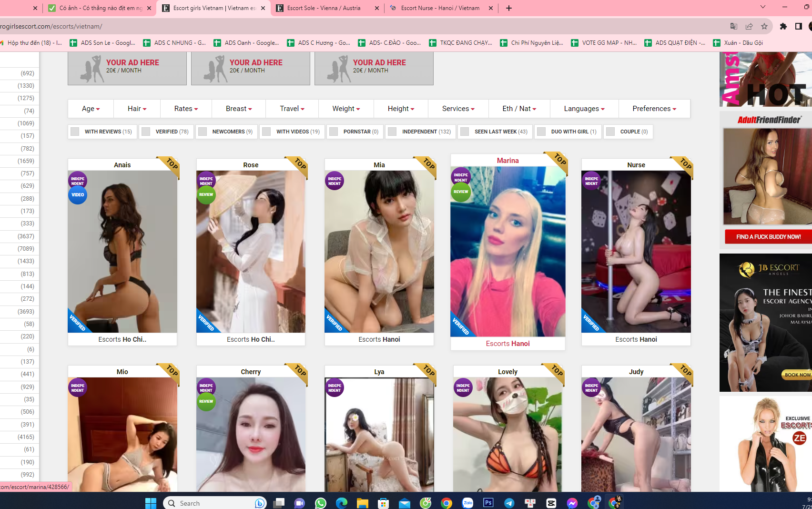
Task: Check the Seen Last Week filter
Action: (465, 132)
